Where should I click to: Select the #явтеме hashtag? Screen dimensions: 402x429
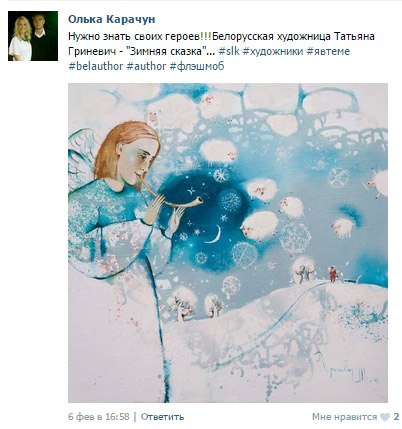(328, 51)
